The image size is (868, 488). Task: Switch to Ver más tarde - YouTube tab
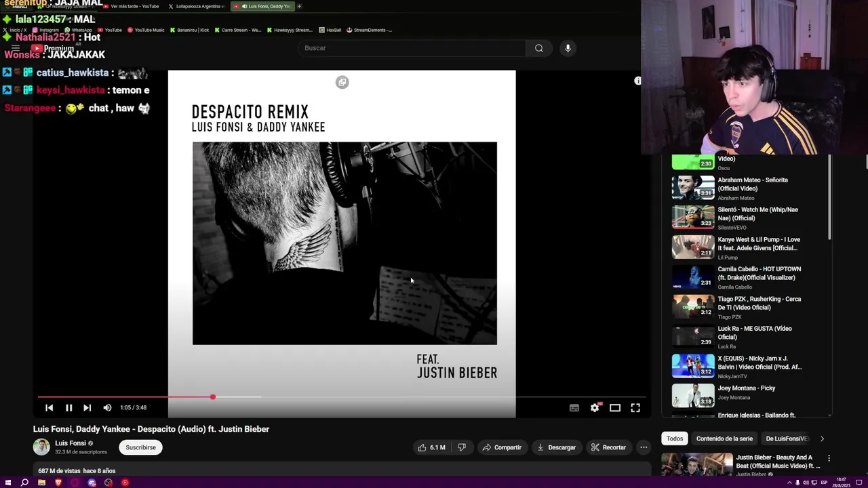(130, 6)
